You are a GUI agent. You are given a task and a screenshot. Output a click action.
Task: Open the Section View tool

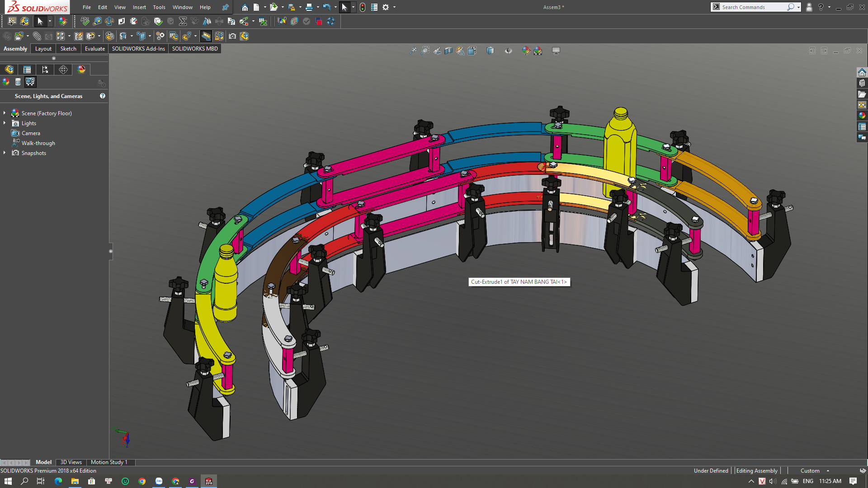pyautogui.click(x=448, y=51)
